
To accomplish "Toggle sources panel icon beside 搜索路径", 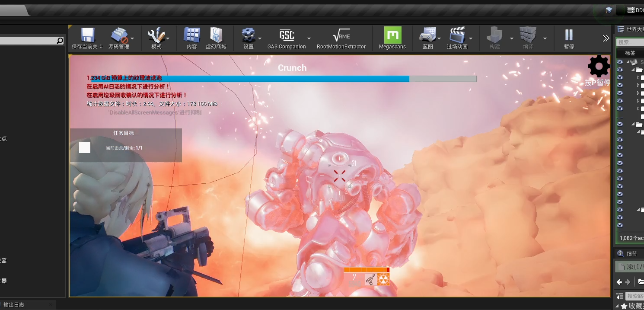I will [620, 296].
